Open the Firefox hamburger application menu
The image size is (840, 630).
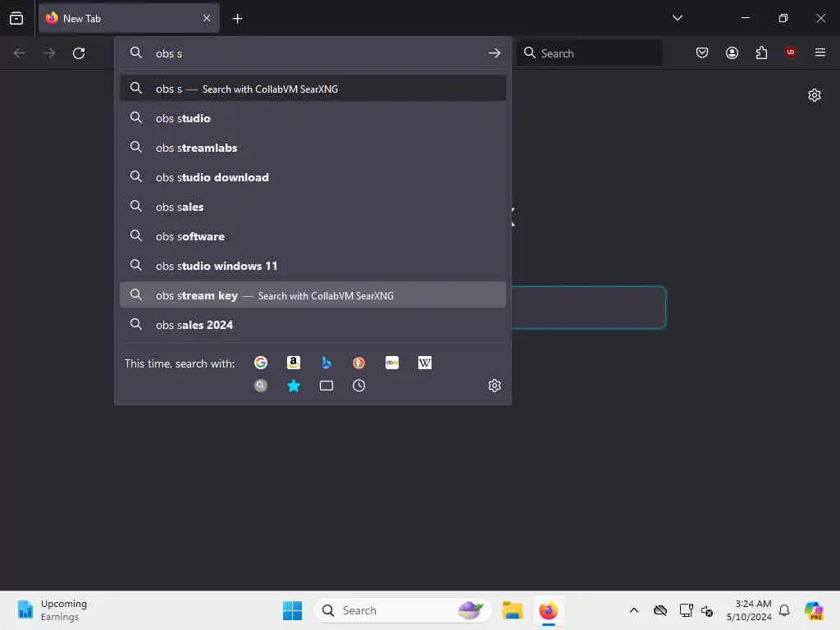pos(819,52)
